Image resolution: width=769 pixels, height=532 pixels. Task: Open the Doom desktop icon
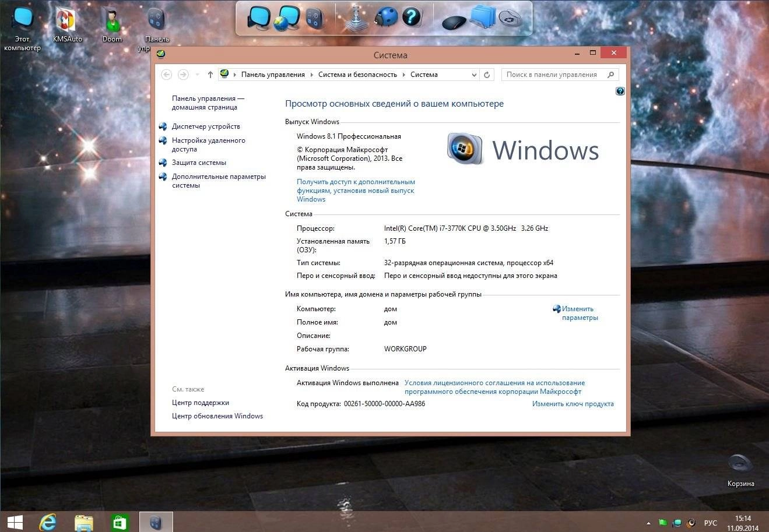(x=112, y=26)
